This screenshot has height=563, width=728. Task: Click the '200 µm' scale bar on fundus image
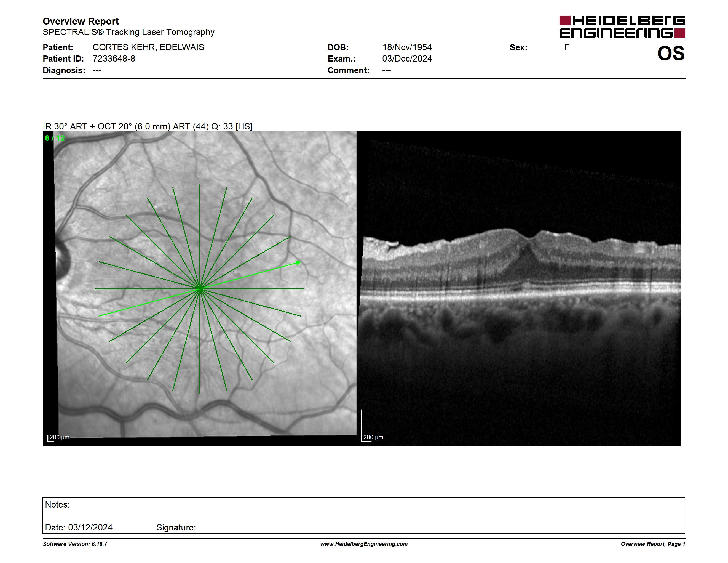pos(58,438)
